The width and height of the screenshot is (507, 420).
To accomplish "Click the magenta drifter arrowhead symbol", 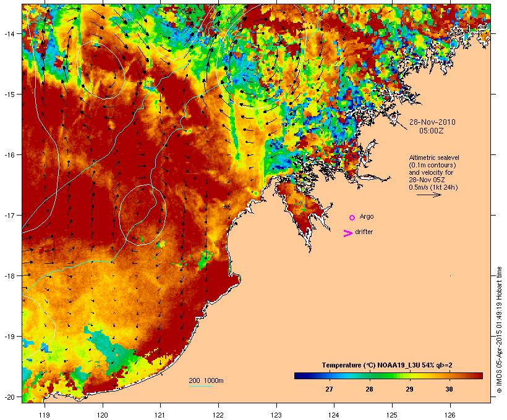I will tap(347, 233).
